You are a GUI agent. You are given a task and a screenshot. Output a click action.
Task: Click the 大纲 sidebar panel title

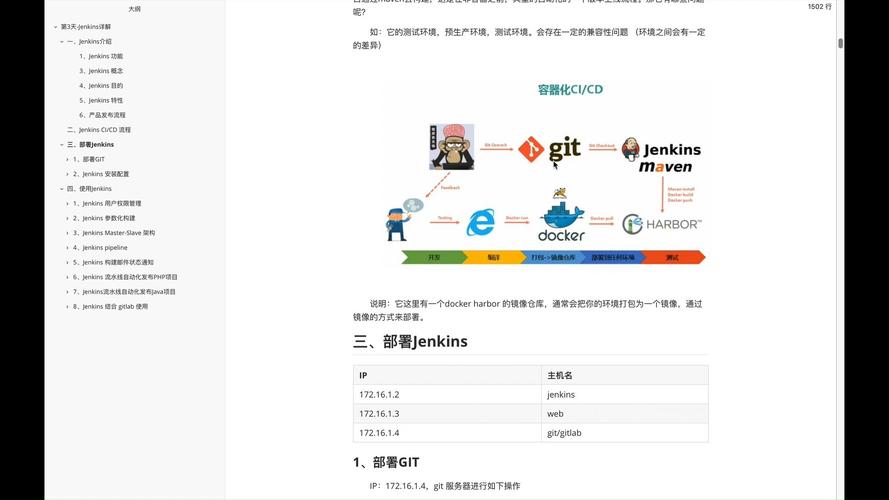(x=134, y=9)
